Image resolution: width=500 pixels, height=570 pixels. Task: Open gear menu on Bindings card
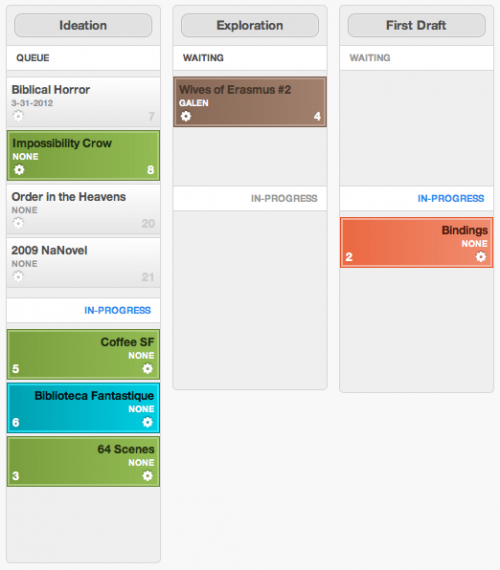(x=481, y=257)
